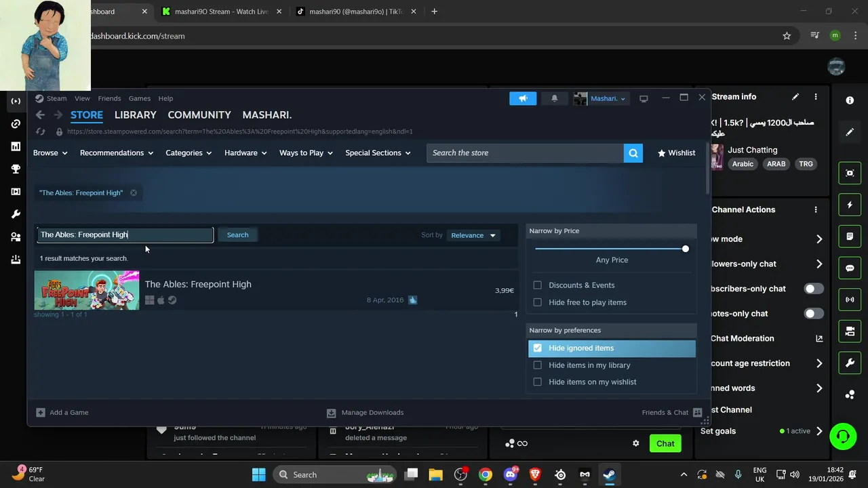Switch Steam to Big Picture mode
Viewport: 868px width, 488px height.
(x=644, y=98)
